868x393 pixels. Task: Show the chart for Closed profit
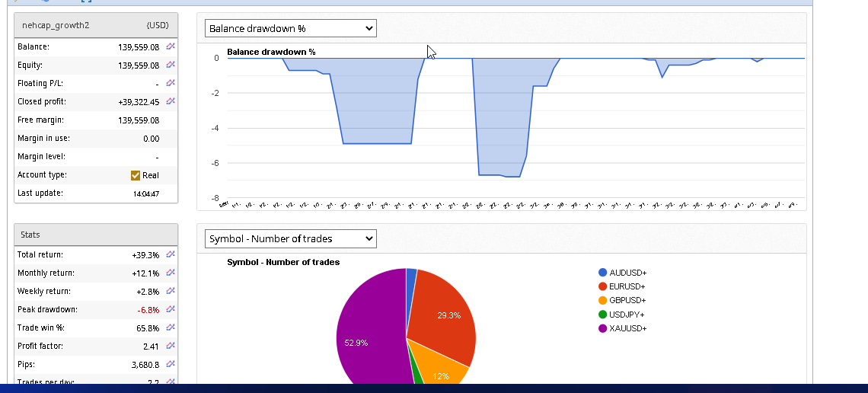click(171, 101)
